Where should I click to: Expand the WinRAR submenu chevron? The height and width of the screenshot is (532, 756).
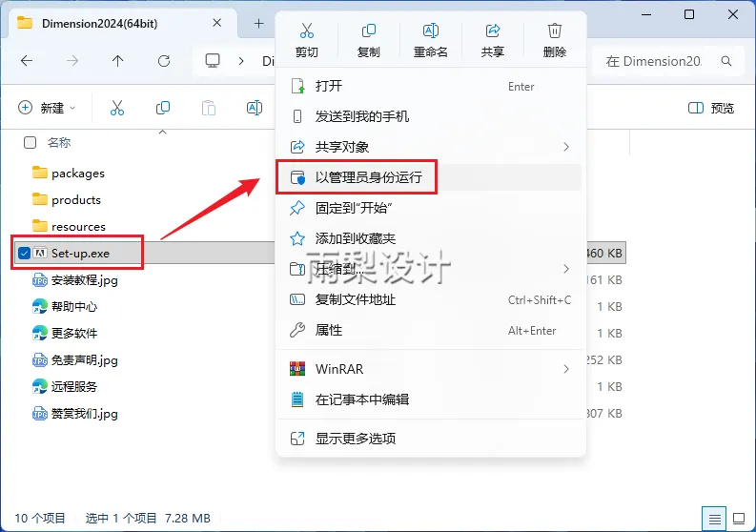pos(566,369)
